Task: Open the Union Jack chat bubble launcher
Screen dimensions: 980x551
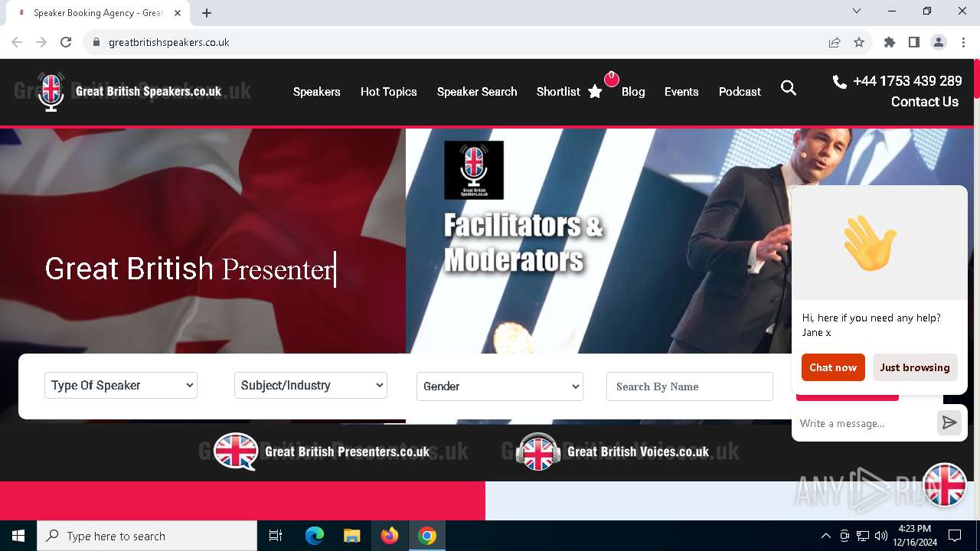Action: click(945, 484)
